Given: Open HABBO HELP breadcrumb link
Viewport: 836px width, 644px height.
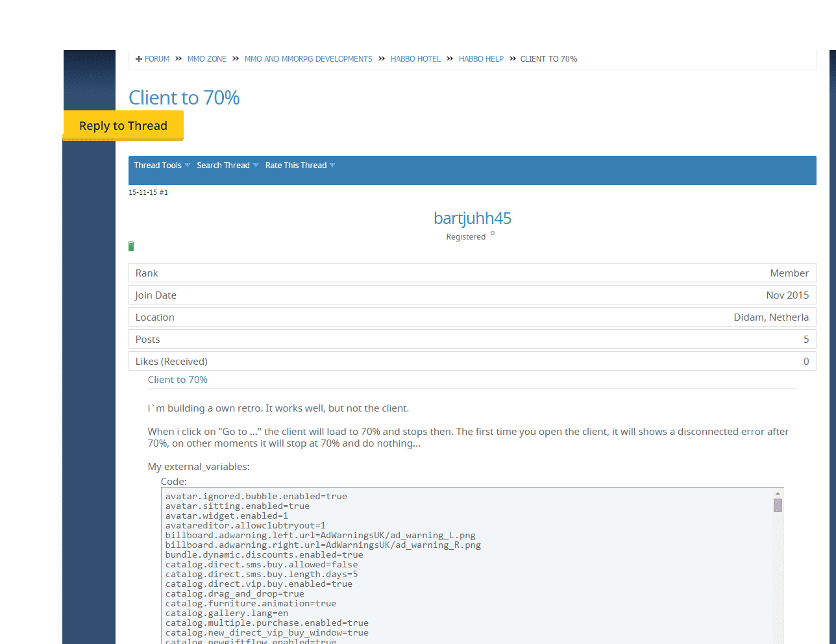Looking at the screenshot, I should pos(481,59).
